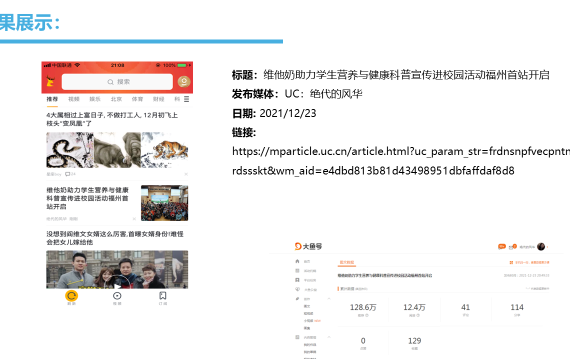Image resolution: width=570 pixels, height=360 pixels.
Task: Collapse the creation section chevron in sidebar
Action: (329, 299)
